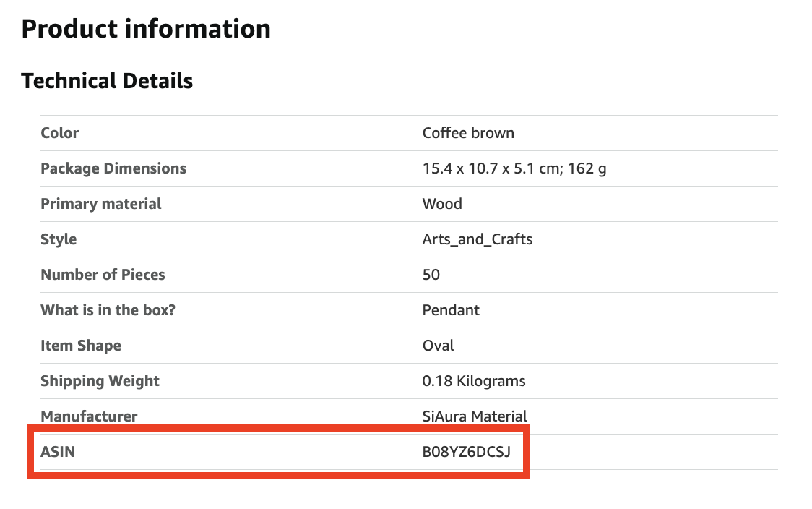The height and width of the screenshot is (509, 812).
Task: Select the Wood value
Action: click(x=442, y=204)
